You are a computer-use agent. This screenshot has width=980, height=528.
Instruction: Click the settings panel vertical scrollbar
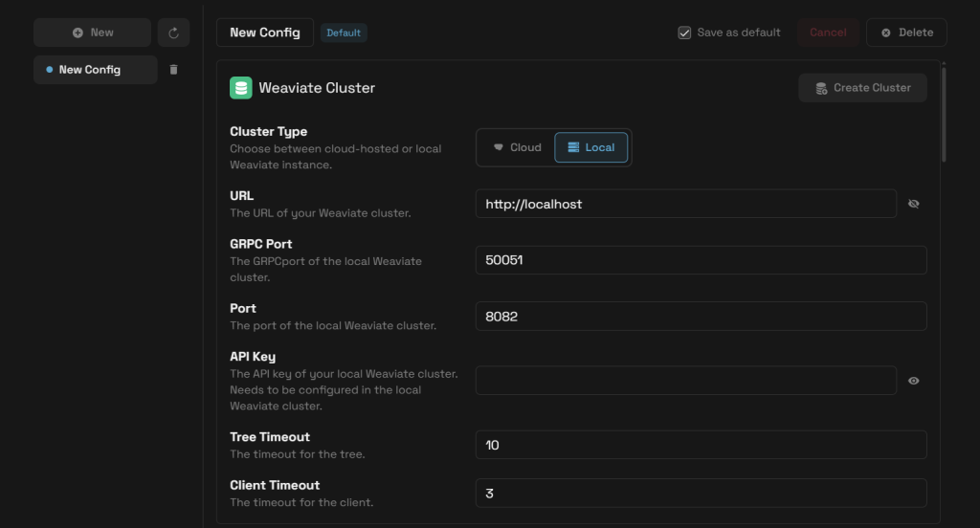point(945,115)
